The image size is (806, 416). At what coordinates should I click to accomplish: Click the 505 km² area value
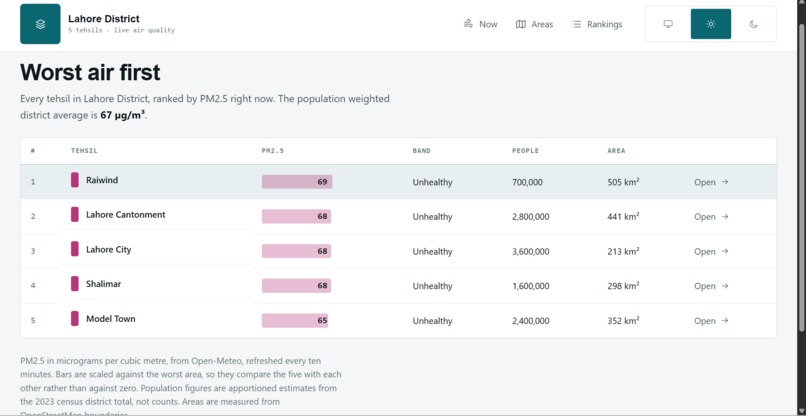pyautogui.click(x=623, y=182)
